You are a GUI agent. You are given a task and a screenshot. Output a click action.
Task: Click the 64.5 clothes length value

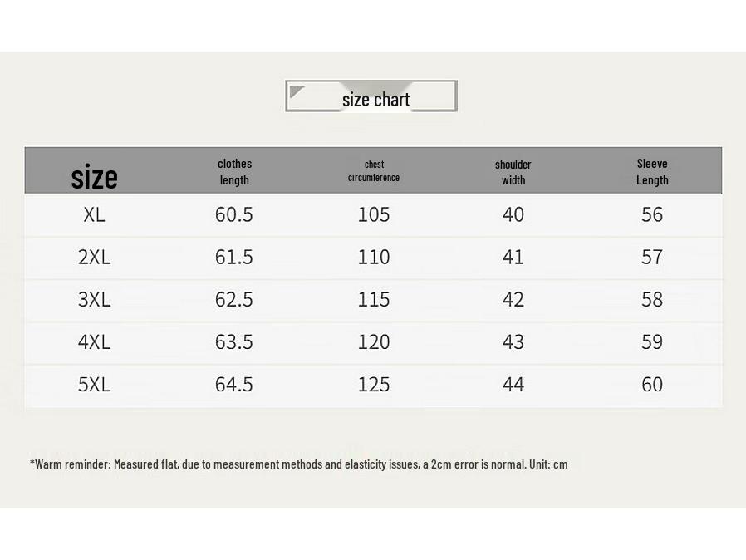[x=233, y=385]
